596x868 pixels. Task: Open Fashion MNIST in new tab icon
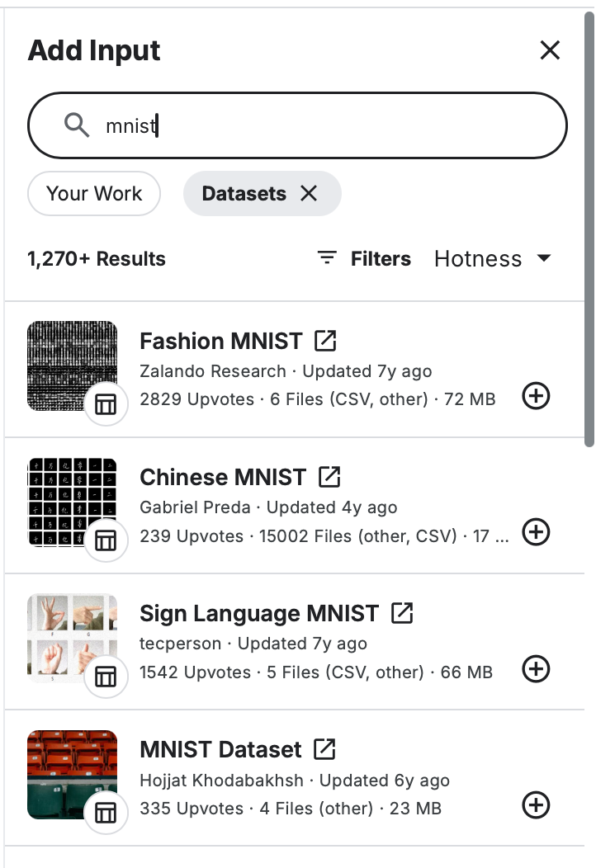(325, 341)
